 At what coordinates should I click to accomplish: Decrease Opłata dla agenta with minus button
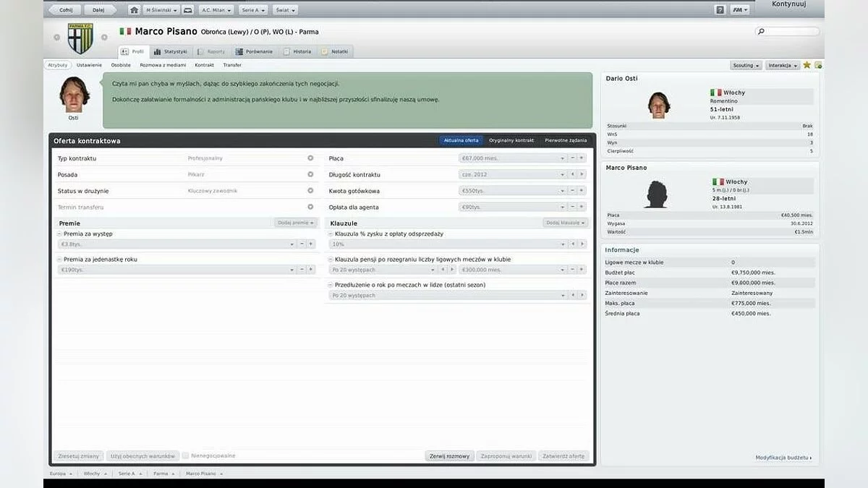[x=572, y=207]
